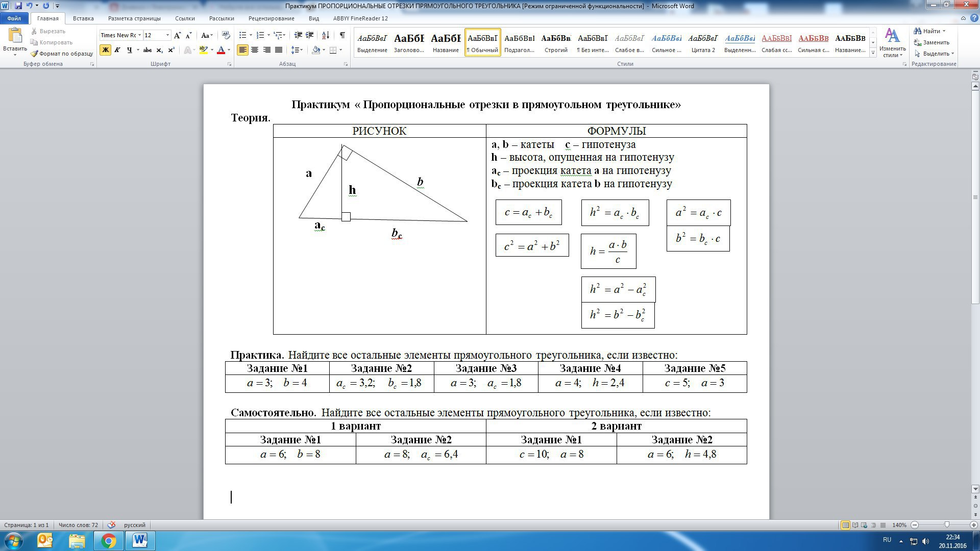This screenshot has width=980, height=551.
Task: Click the Justify alignment icon
Action: (x=279, y=50)
